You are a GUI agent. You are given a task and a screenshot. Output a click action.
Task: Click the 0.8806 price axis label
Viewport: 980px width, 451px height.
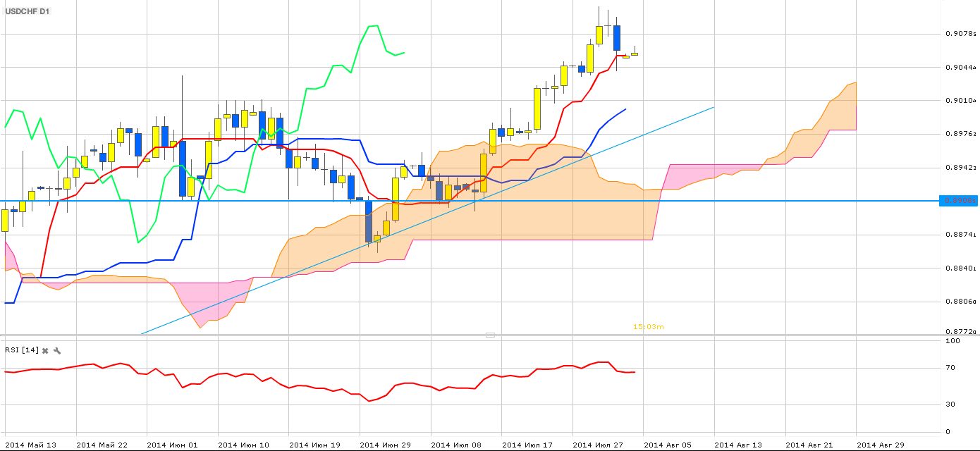[x=960, y=302]
